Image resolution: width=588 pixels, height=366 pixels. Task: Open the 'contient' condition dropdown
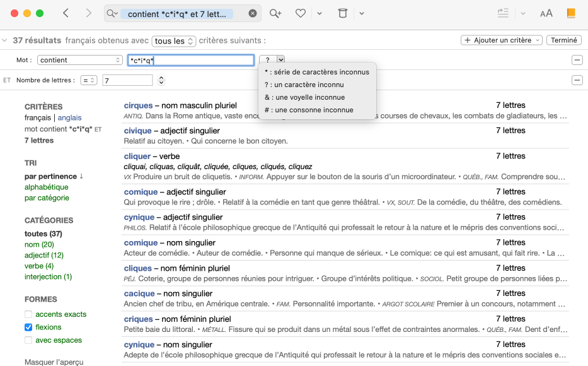pos(80,59)
